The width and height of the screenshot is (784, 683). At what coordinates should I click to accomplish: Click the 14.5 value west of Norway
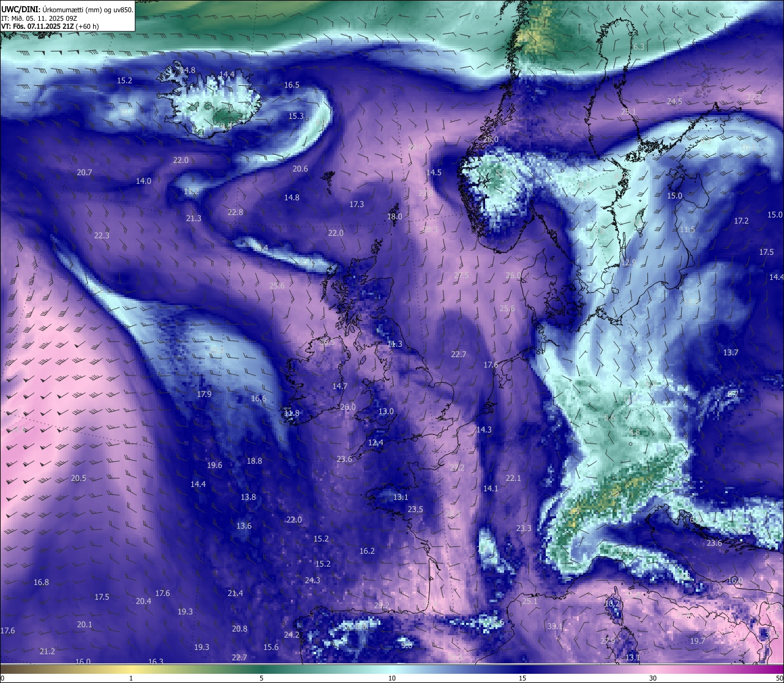[434, 173]
